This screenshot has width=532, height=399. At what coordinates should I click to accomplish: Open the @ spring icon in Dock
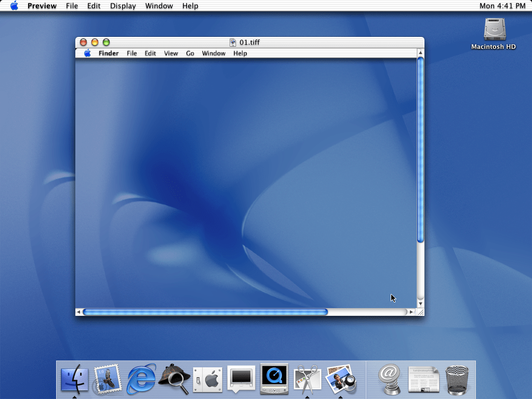(x=390, y=379)
